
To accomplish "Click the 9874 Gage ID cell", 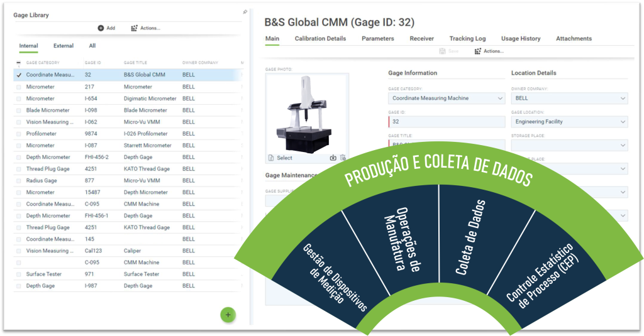I will click(91, 134).
